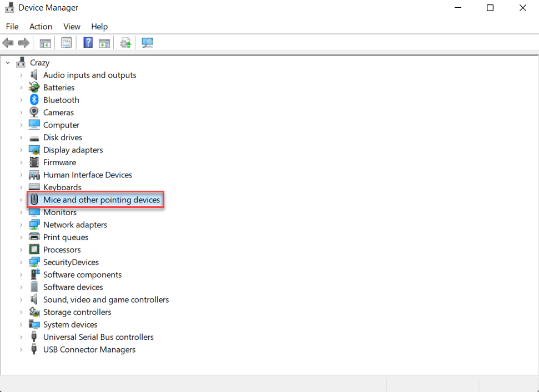The height and width of the screenshot is (392, 539).
Task: Select Sound, video and game controllers
Action: click(105, 299)
